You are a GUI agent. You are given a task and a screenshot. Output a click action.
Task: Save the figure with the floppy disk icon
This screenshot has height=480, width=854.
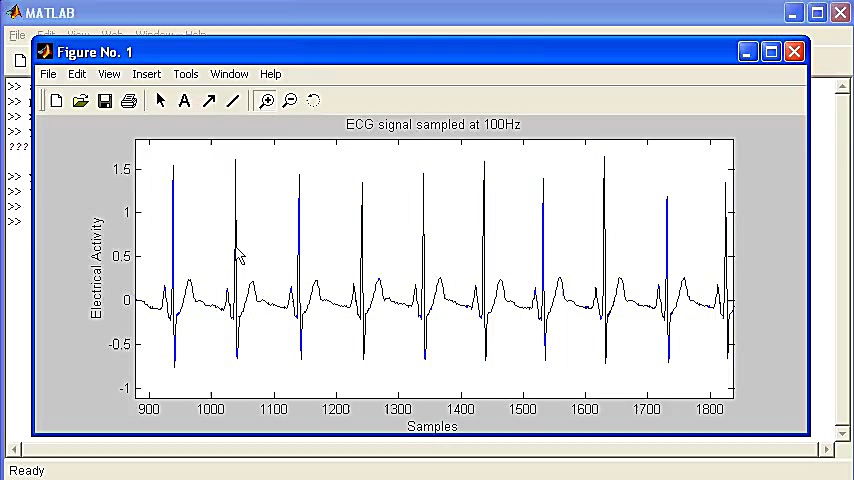pyautogui.click(x=105, y=101)
